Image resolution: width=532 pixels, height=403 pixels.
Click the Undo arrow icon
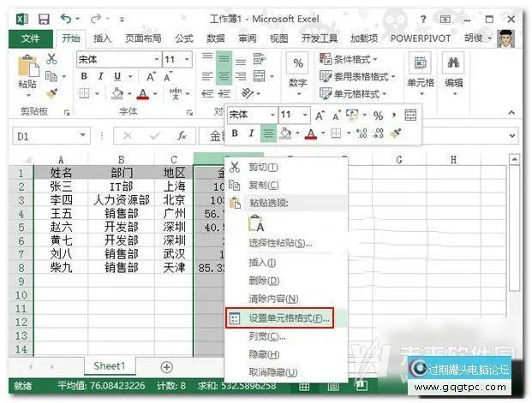66,18
